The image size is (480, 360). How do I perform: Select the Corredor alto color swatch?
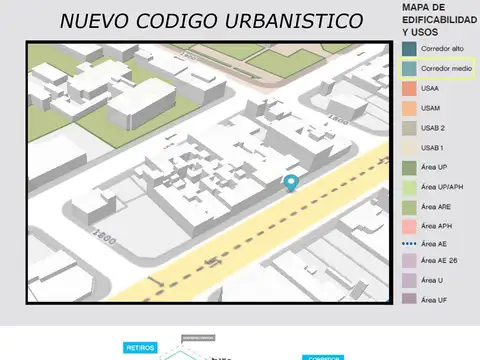coord(409,49)
